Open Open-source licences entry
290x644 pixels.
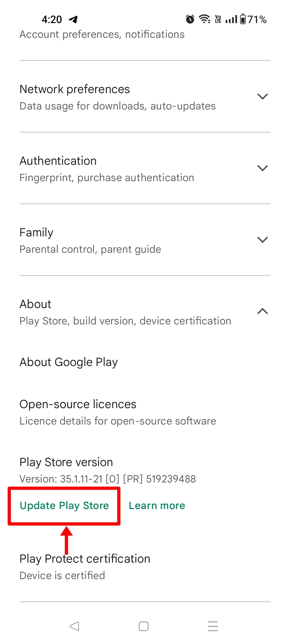click(x=78, y=404)
